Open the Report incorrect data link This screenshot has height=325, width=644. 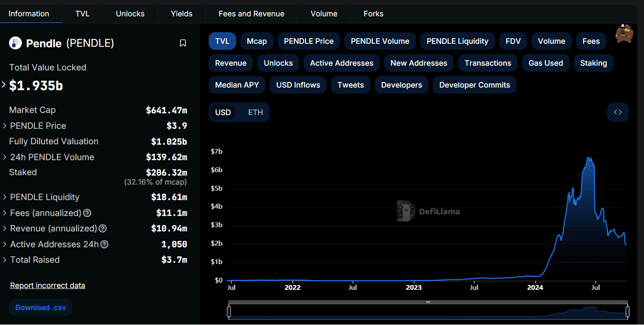coord(48,286)
